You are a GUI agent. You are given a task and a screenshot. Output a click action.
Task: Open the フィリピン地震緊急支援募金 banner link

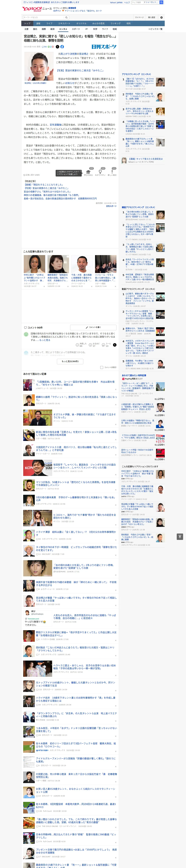click(51, 2)
